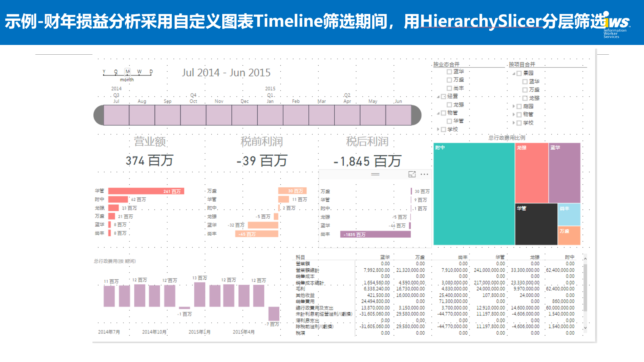
Task: Check 景园 in 按项目合并 slicer
Action: tap(519, 73)
